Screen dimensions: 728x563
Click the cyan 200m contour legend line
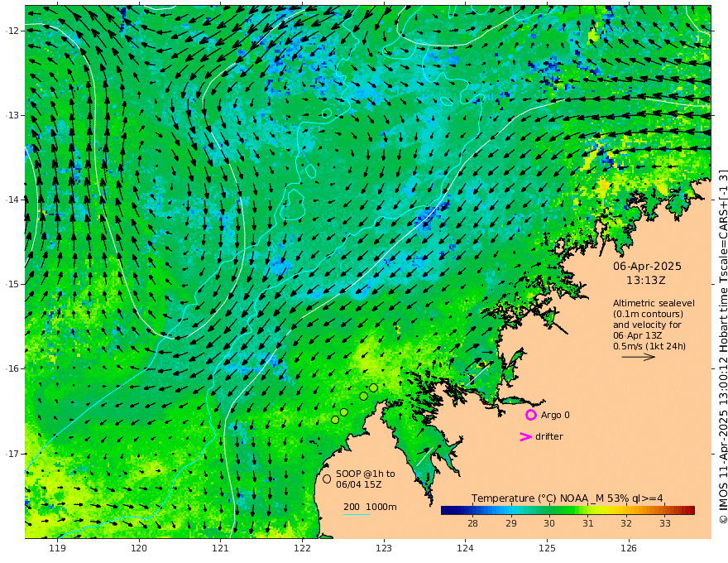tap(357, 514)
